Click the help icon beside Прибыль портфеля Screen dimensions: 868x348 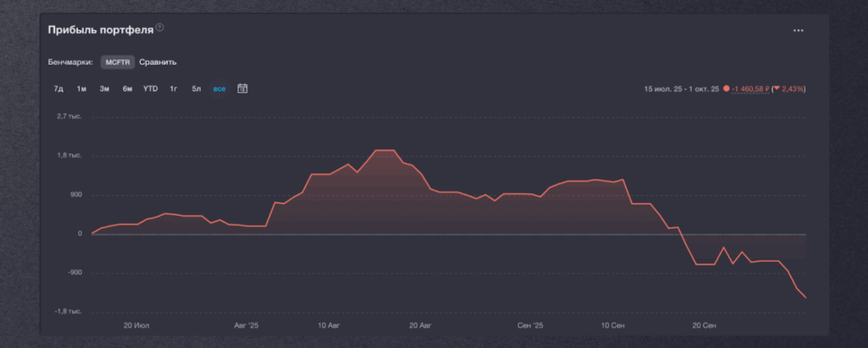pyautogui.click(x=159, y=28)
